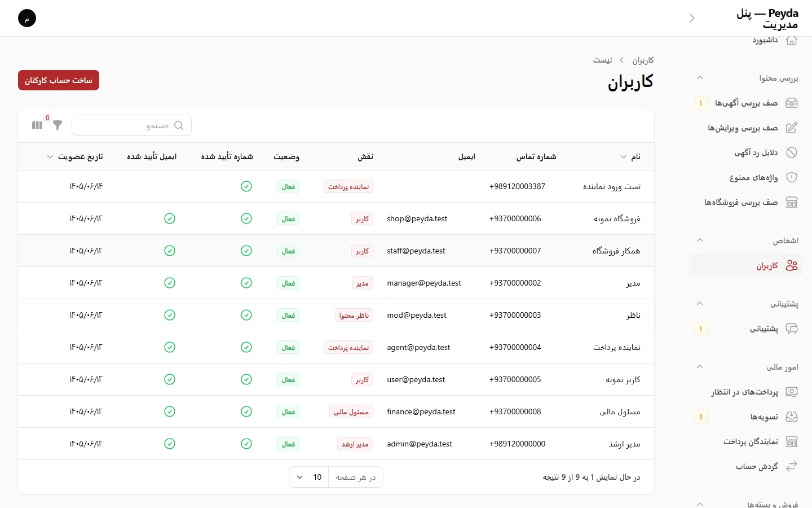Click the صف بررسی فروشگاه‌ها store icon
This screenshot has height=508, width=812.
pos(792,202)
